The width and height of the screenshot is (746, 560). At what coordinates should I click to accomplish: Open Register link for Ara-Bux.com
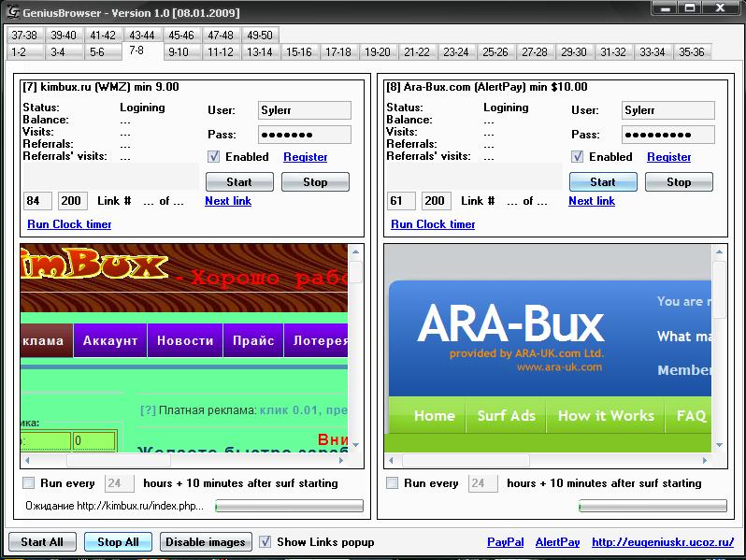669,157
